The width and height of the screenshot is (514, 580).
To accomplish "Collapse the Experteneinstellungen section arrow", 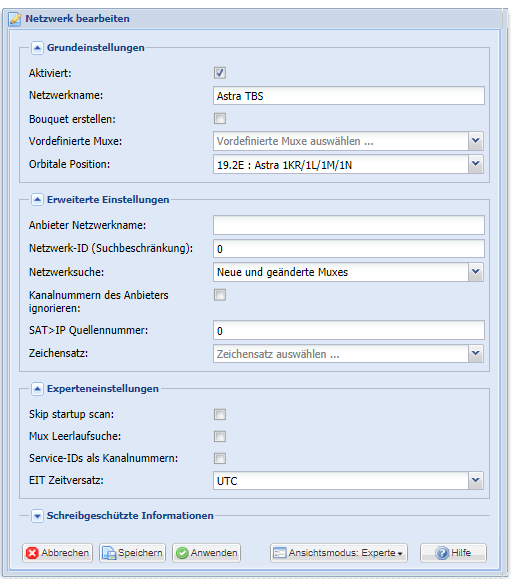I will (37, 389).
